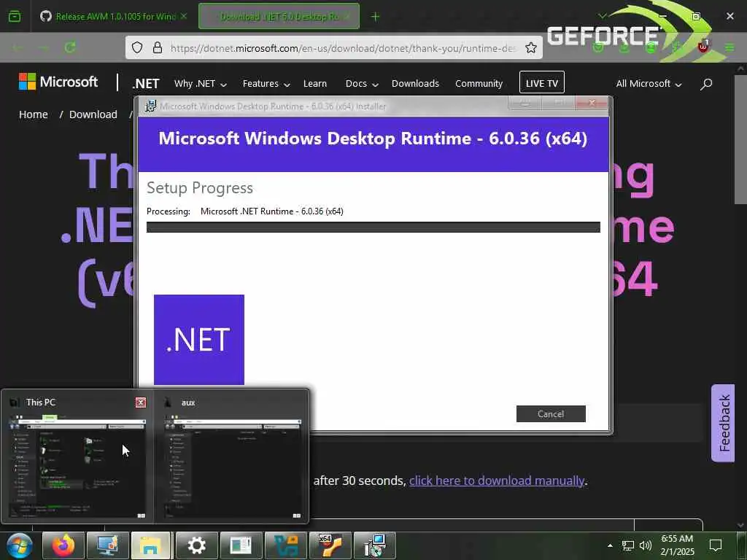747x560 pixels.
Task: Expand the Features dropdown menu
Action: coord(266,84)
